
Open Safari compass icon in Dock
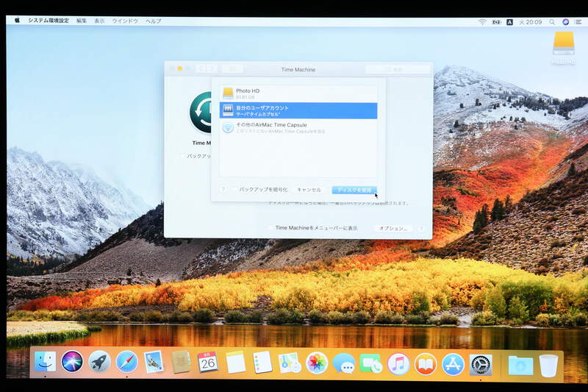[x=126, y=362]
